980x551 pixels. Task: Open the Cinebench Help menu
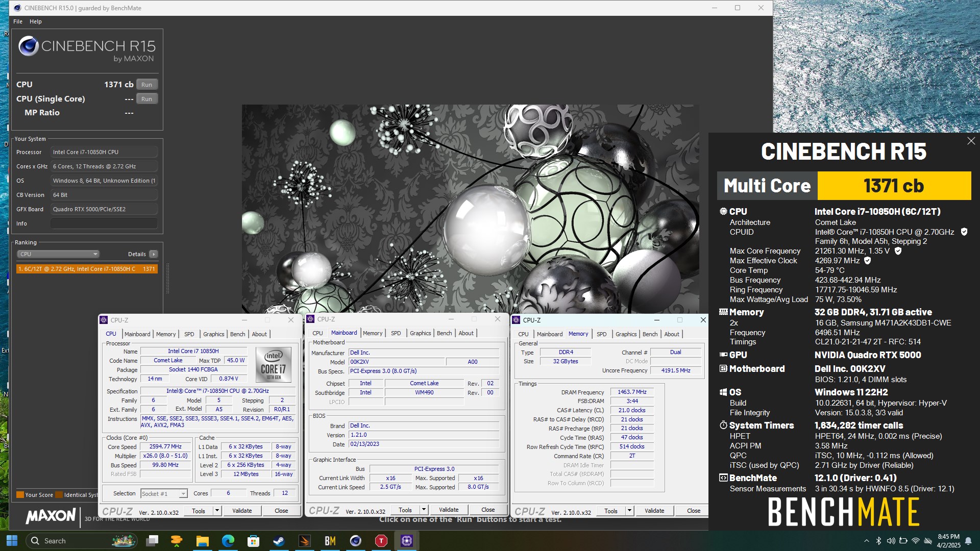36,21
